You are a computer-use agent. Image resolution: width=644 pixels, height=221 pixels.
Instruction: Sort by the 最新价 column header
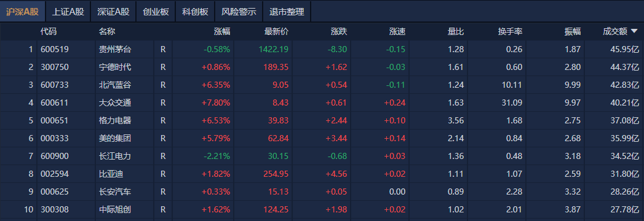pyautogui.click(x=276, y=31)
